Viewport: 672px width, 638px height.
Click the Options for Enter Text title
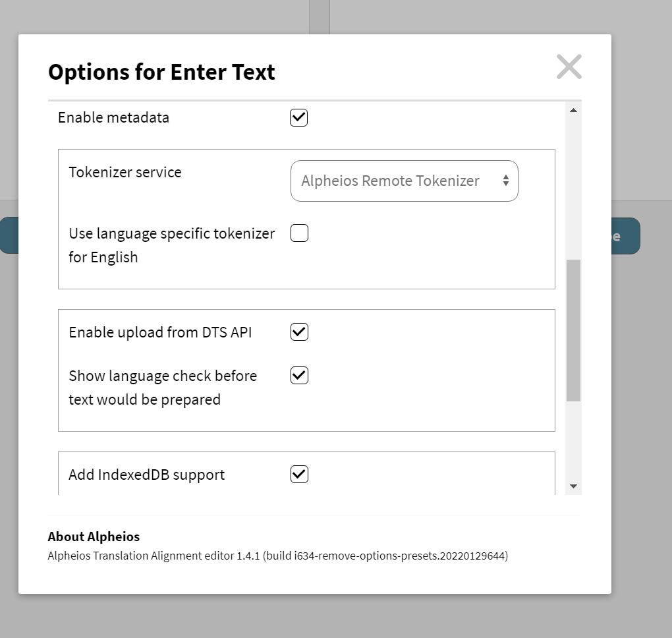coord(161,72)
